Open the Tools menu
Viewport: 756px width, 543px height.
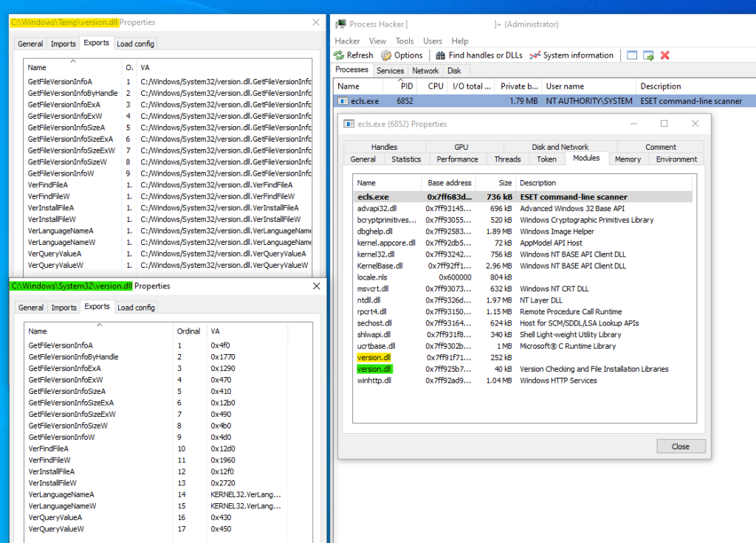tap(405, 41)
